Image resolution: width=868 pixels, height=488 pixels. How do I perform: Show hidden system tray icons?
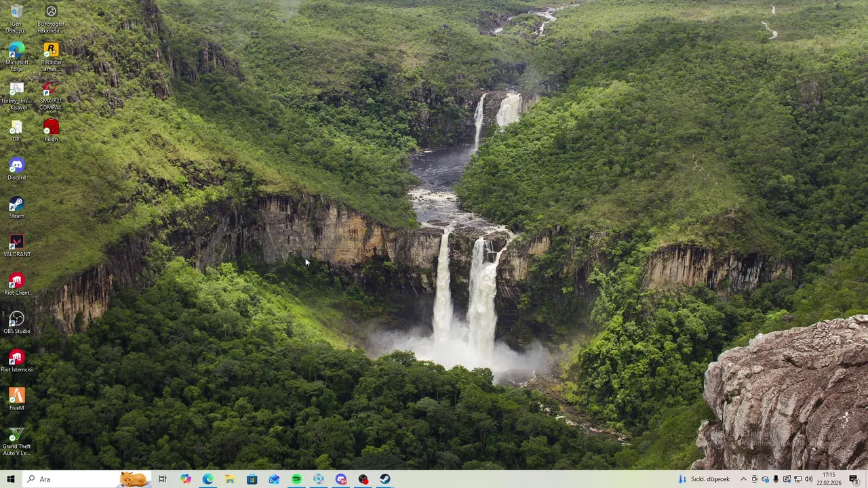(x=743, y=479)
